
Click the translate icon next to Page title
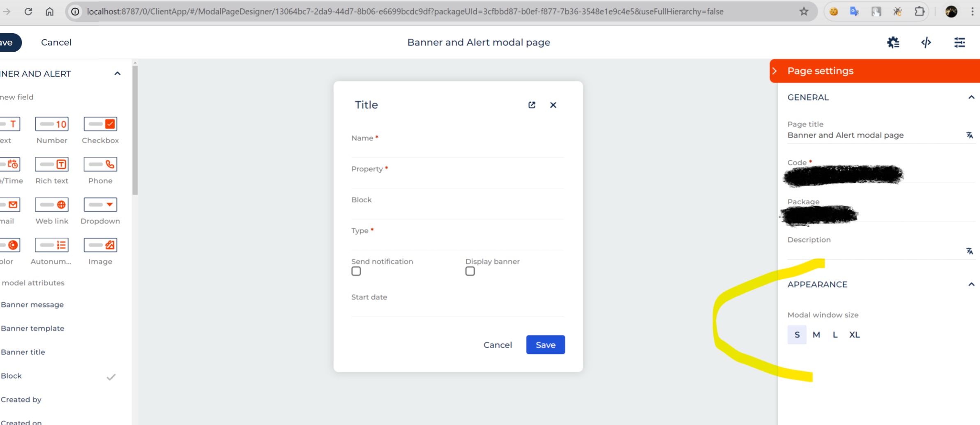coord(969,135)
